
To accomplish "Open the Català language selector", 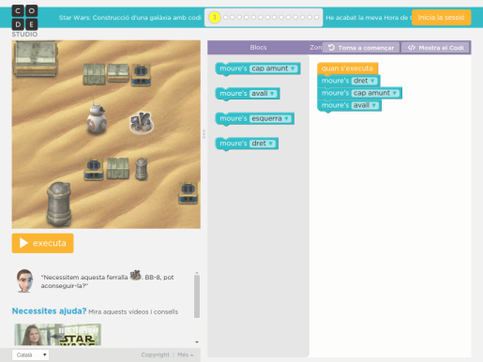I will pos(30,355).
